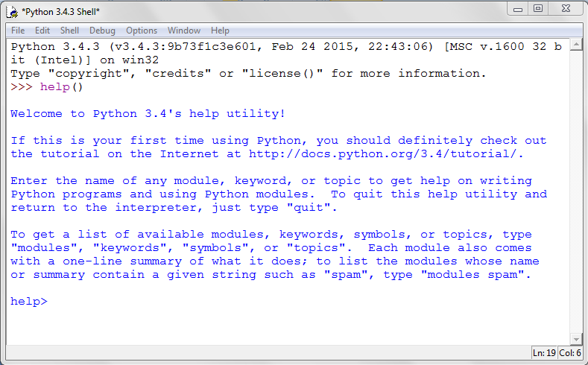Open the Help menu
588x365 pixels.
[x=220, y=31]
